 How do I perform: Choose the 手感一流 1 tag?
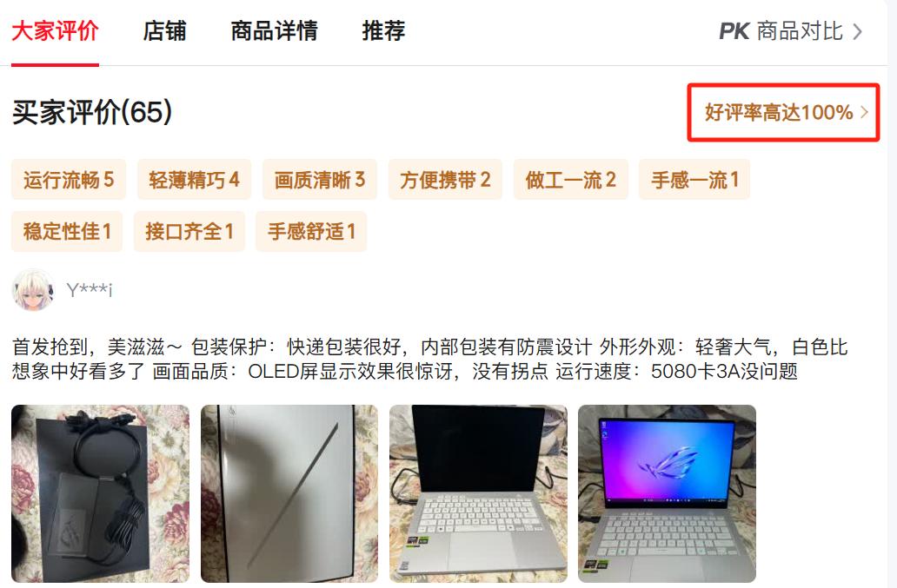694,180
